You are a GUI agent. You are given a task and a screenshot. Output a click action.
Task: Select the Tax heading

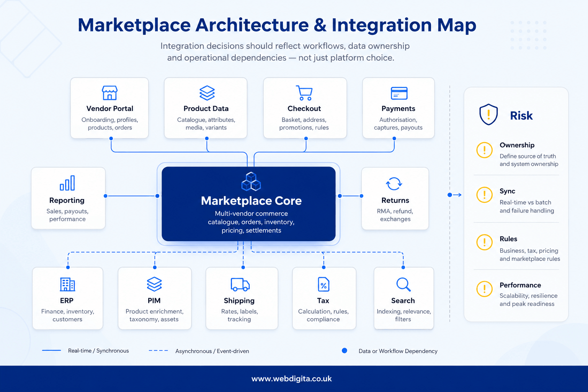(323, 301)
